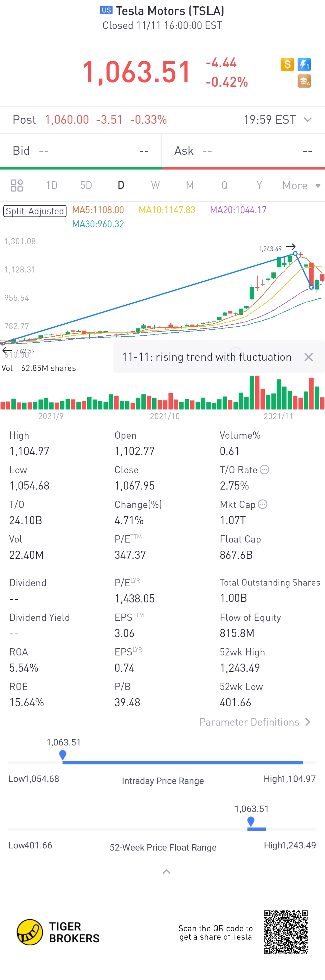Tap the Change(%) value 4.71%
The image size is (325, 980).
tap(129, 521)
